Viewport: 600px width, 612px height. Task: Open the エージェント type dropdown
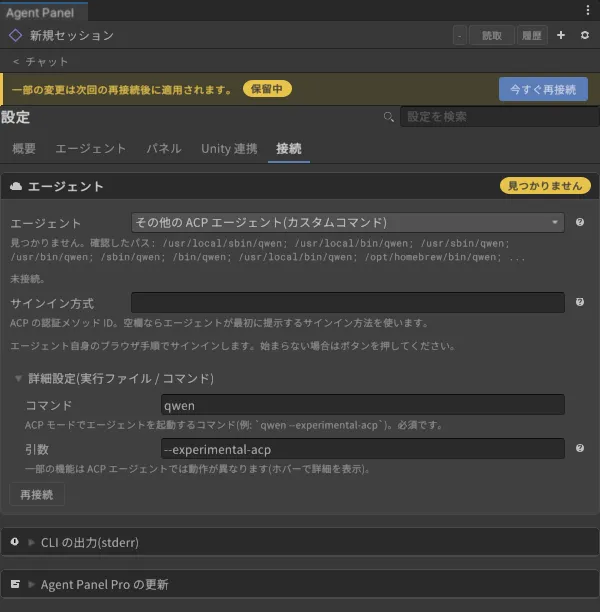click(x=348, y=222)
